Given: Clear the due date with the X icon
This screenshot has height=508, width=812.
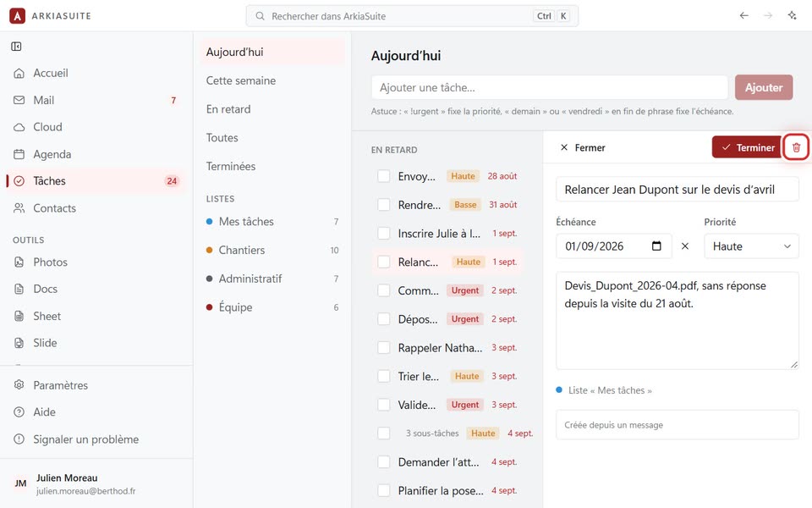Looking at the screenshot, I should click(x=684, y=246).
